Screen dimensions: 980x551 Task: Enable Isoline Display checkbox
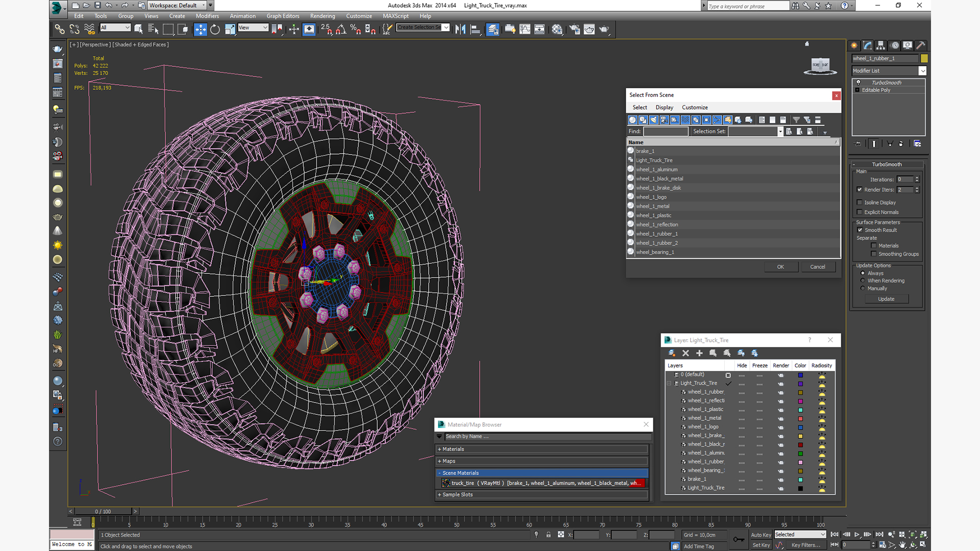(x=860, y=203)
